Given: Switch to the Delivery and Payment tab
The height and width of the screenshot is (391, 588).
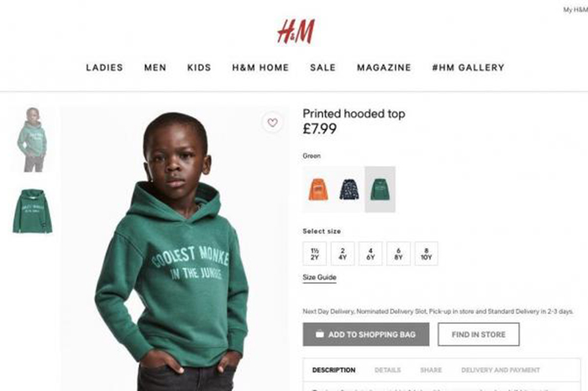Looking at the screenshot, I should pyautogui.click(x=501, y=370).
